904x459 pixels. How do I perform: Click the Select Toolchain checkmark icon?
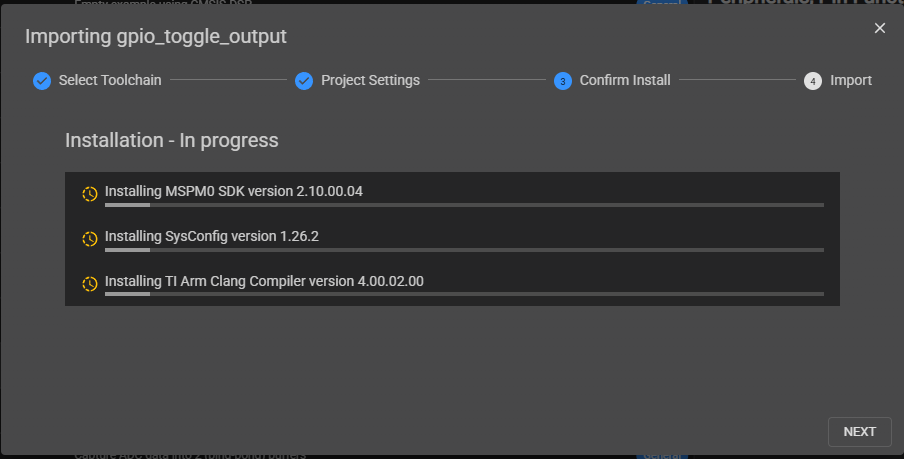point(42,81)
